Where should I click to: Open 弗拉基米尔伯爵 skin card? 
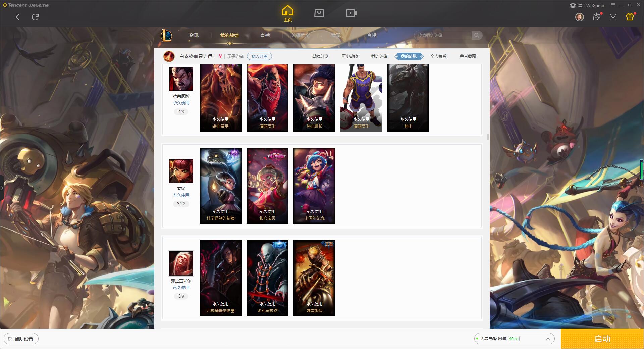(x=220, y=278)
